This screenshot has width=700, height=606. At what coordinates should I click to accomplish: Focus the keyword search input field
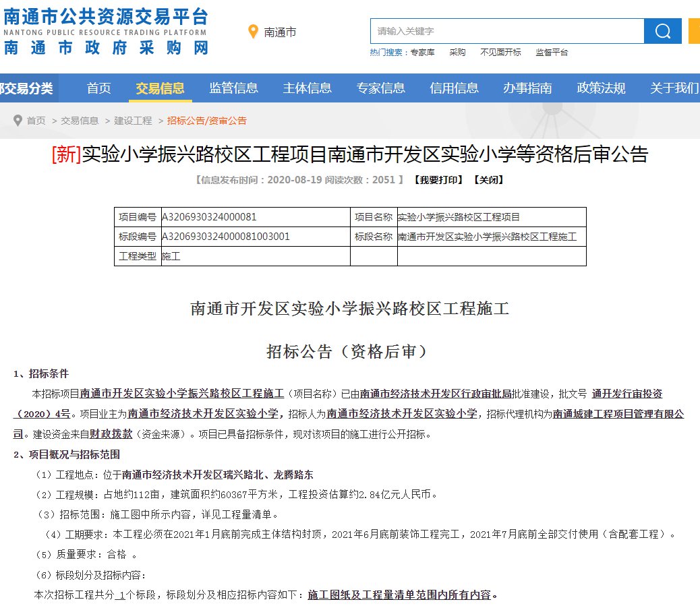pos(507,31)
